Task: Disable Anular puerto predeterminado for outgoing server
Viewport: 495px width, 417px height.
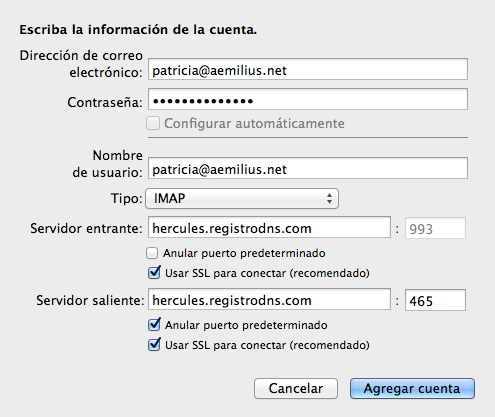Action: 154,324
